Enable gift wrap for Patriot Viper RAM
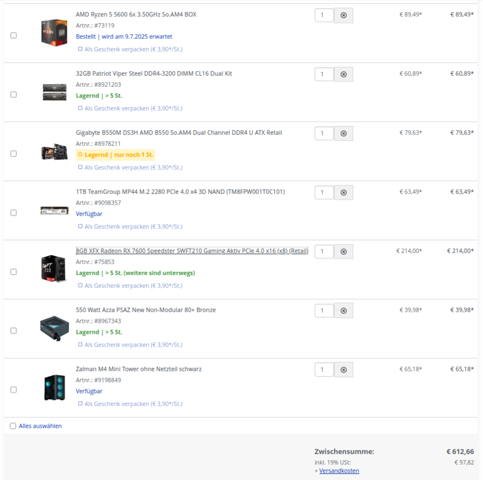 80,108
